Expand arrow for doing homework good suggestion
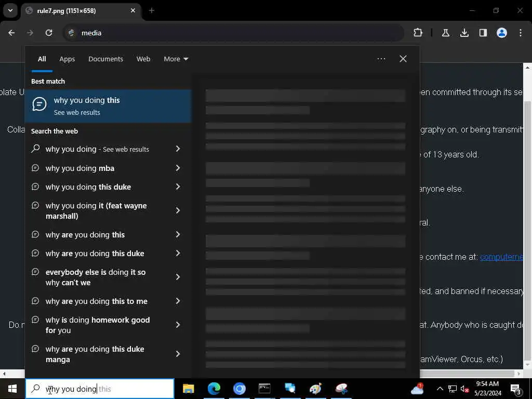The width and height of the screenshot is (532, 399). coord(178,325)
